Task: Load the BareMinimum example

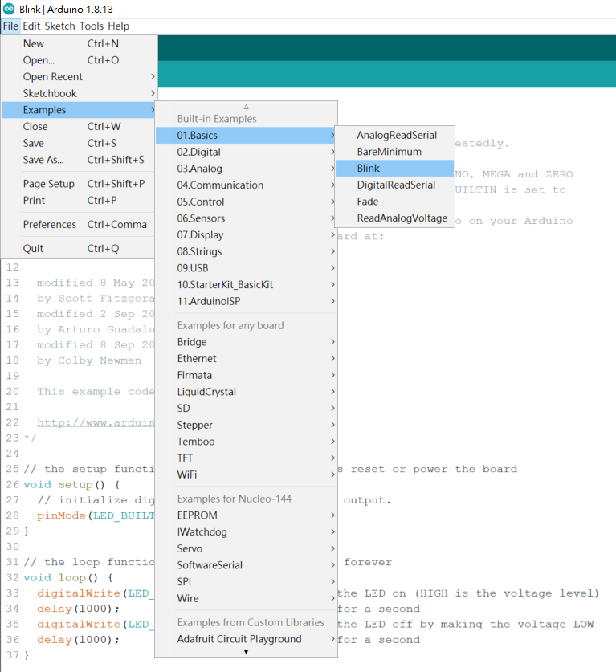Action: [394, 152]
